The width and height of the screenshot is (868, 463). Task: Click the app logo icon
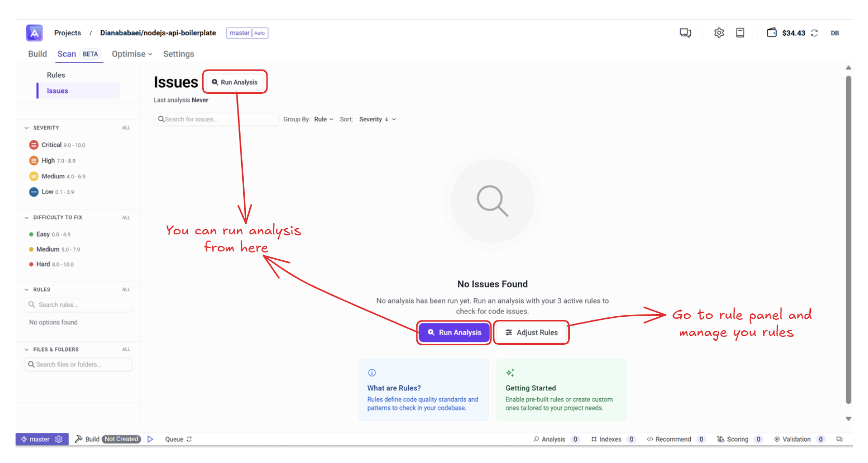pyautogui.click(x=34, y=33)
